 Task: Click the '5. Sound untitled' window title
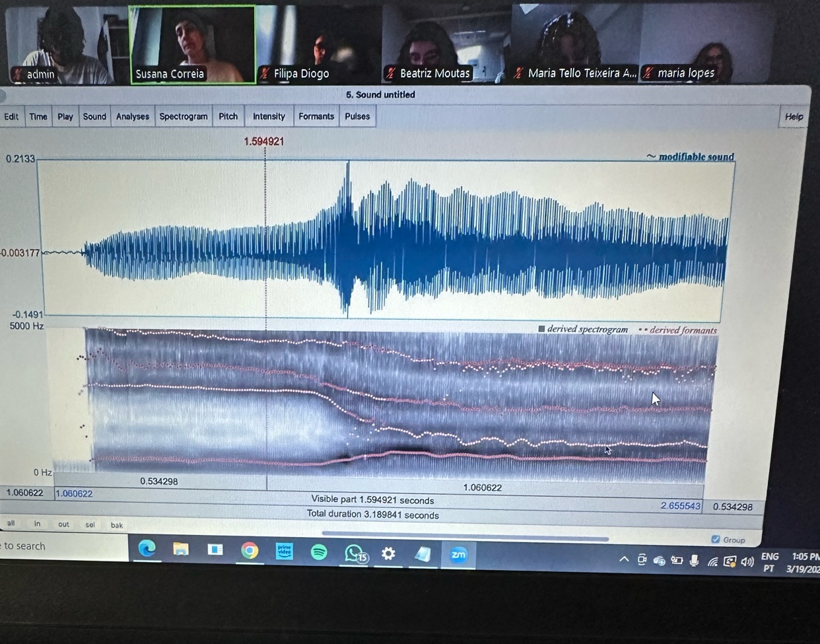[x=381, y=94]
